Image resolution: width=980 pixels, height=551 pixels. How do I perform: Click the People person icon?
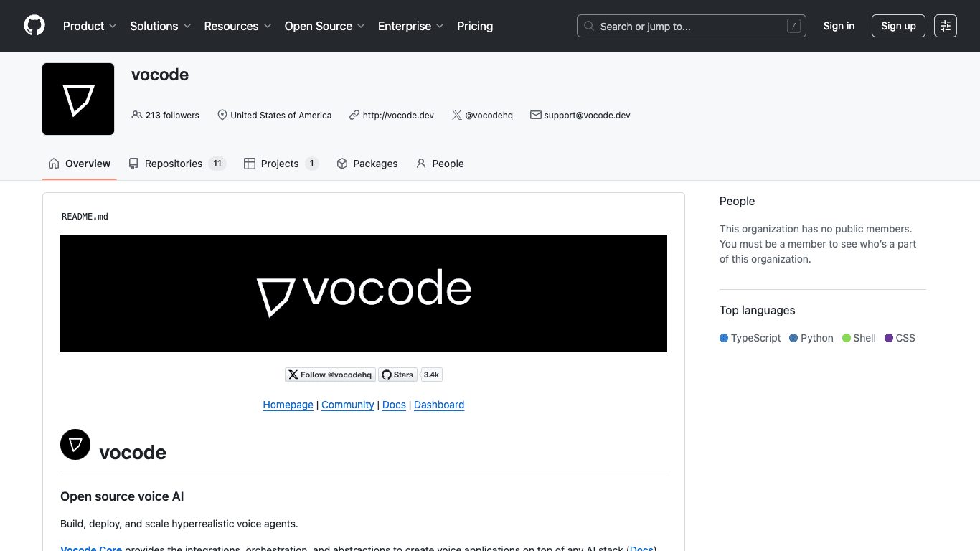421,164
